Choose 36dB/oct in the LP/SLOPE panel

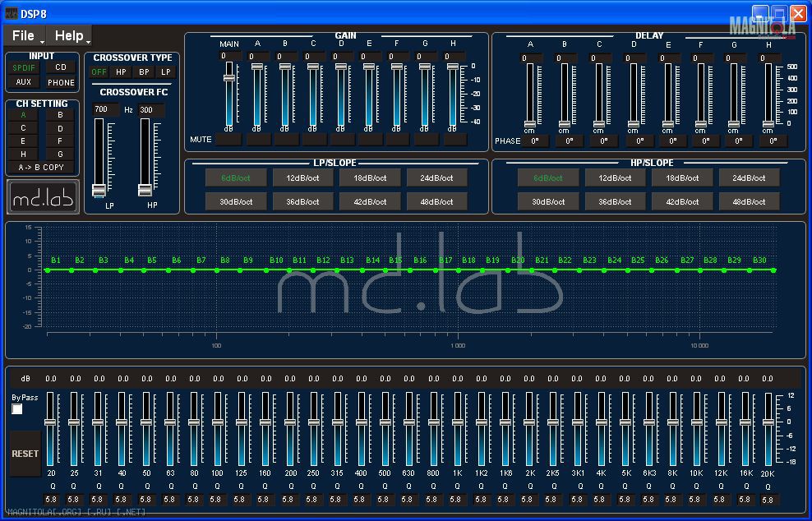coord(303,201)
